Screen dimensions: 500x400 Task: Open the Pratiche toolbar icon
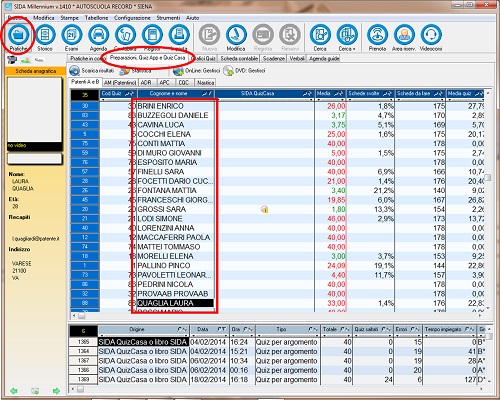click(x=18, y=35)
